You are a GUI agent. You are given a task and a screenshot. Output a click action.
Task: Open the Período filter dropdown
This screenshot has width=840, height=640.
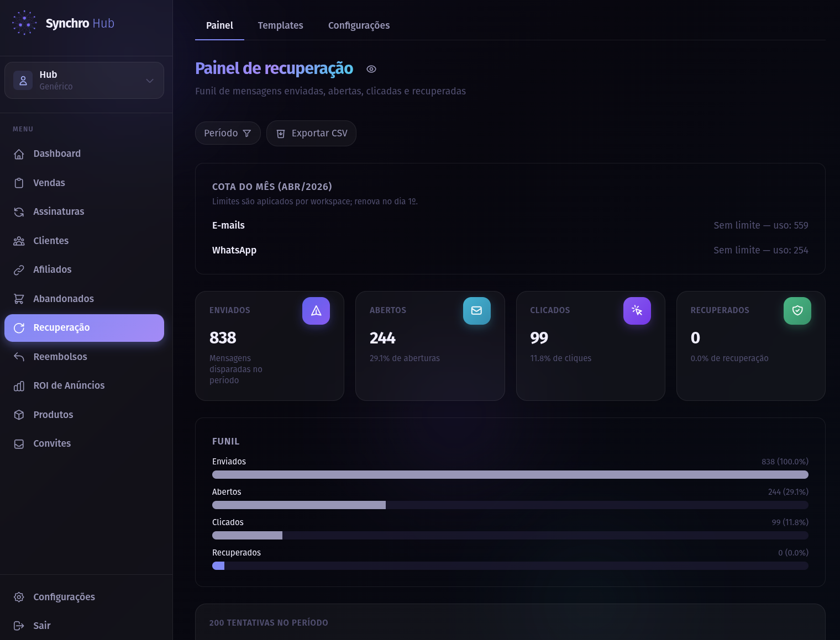coord(228,133)
